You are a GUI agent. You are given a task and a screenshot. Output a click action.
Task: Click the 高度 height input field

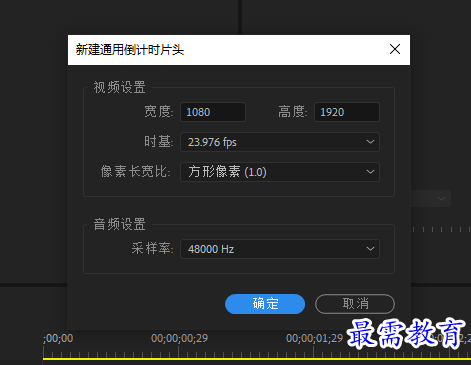click(347, 112)
